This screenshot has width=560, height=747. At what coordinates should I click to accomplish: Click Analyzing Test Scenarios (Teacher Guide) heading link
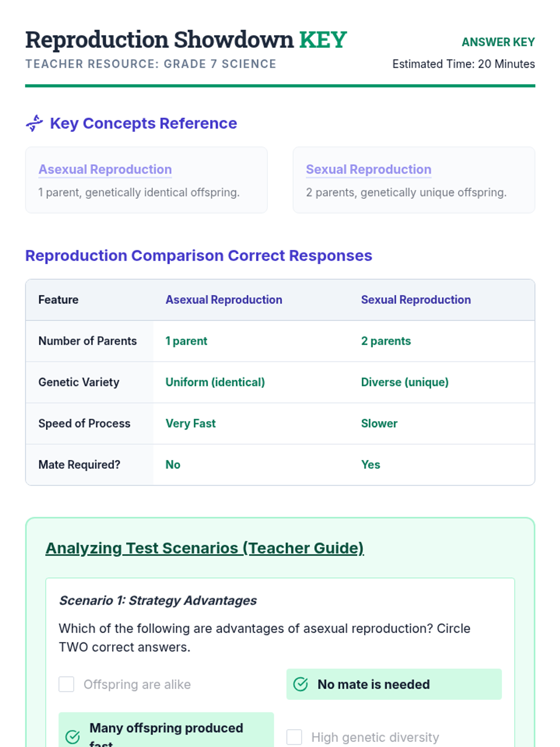tap(204, 548)
